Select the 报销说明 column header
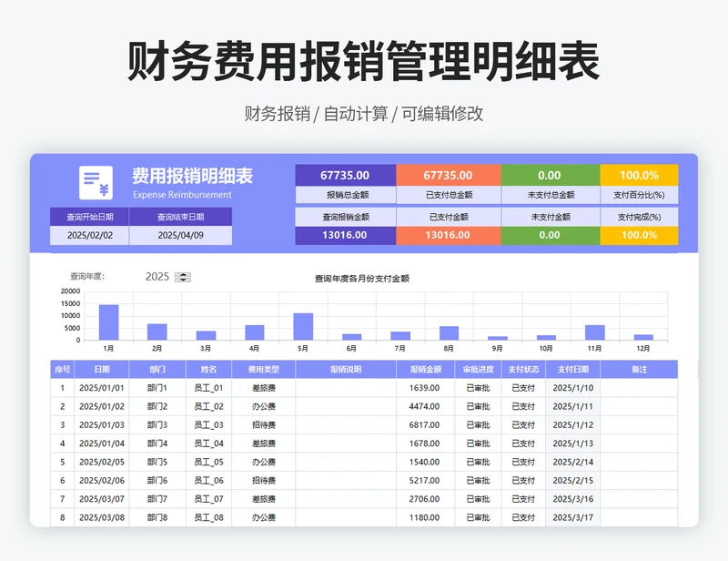Image resolution: width=728 pixels, height=561 pixels. (346, 370)
